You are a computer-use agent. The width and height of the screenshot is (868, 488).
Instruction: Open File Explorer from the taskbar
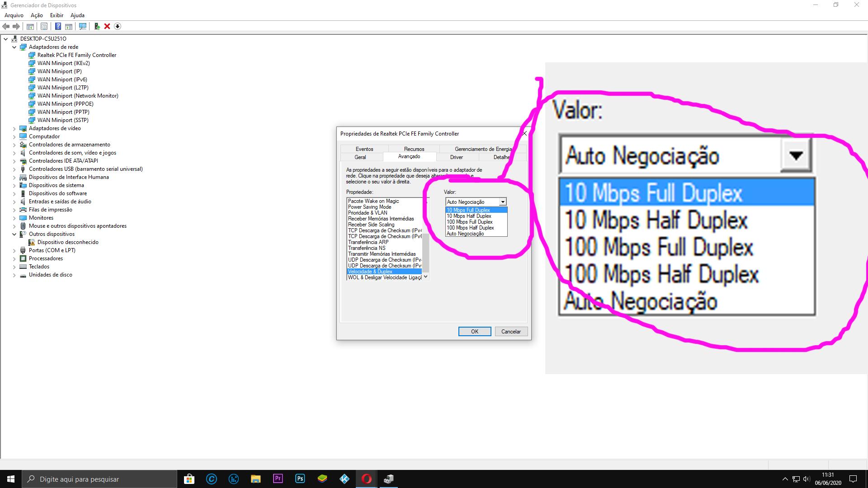tap(255, 479)
